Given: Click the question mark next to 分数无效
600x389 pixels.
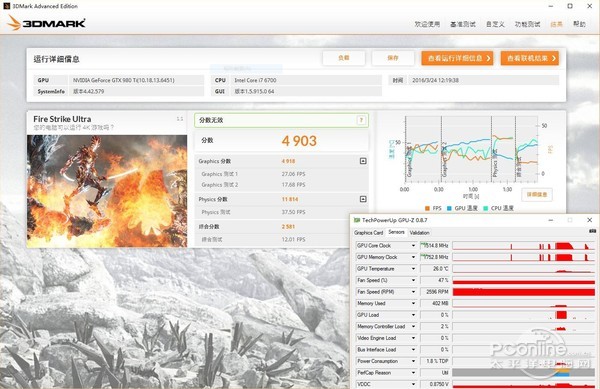Looking at the screenshot, I should pyautogui.click(x=361, y=120).
